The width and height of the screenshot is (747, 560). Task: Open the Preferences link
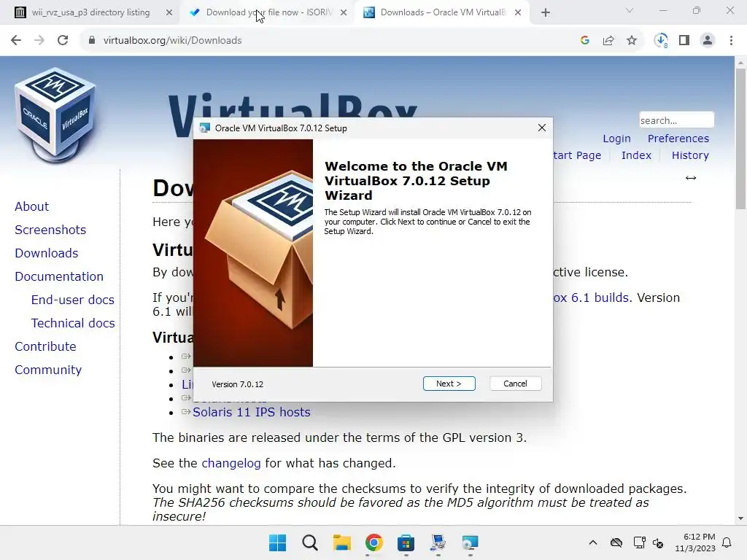point(678,139)
